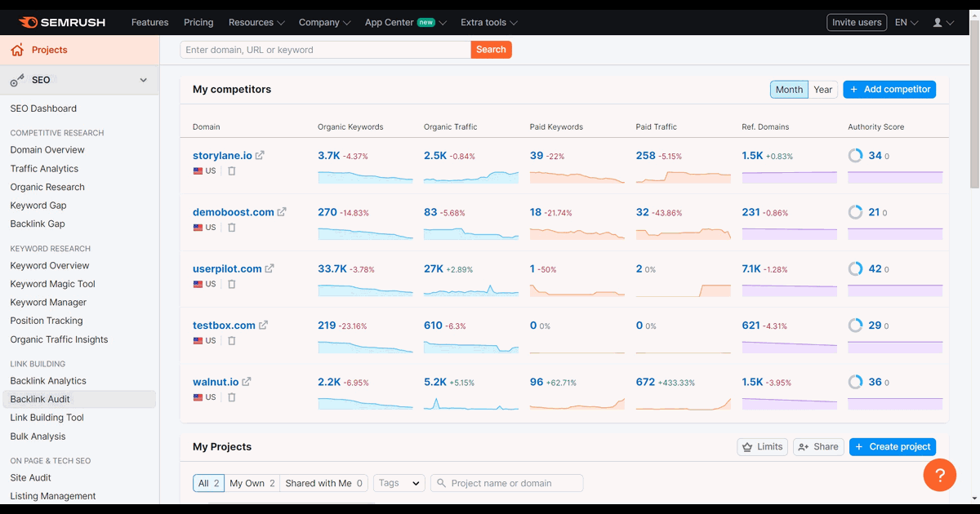Image resolution: width=980 pixels, height=514 pixels.
Task: Switch competitors view to Month
Action: point(789,90)
